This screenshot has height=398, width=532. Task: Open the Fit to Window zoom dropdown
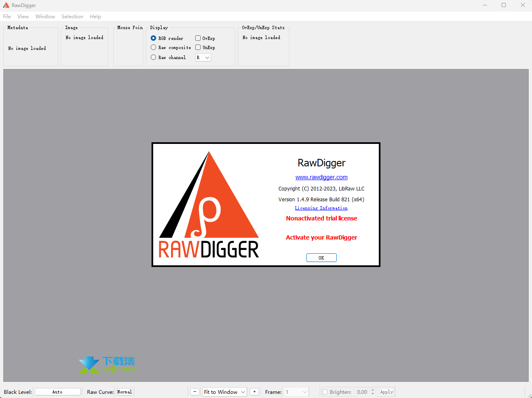(x=225, y=392)
